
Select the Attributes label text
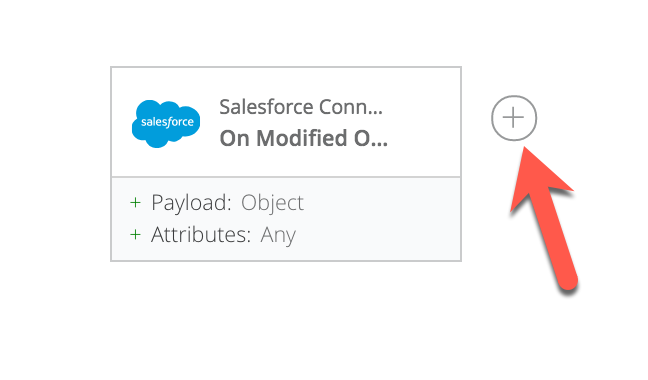point(201,235)
